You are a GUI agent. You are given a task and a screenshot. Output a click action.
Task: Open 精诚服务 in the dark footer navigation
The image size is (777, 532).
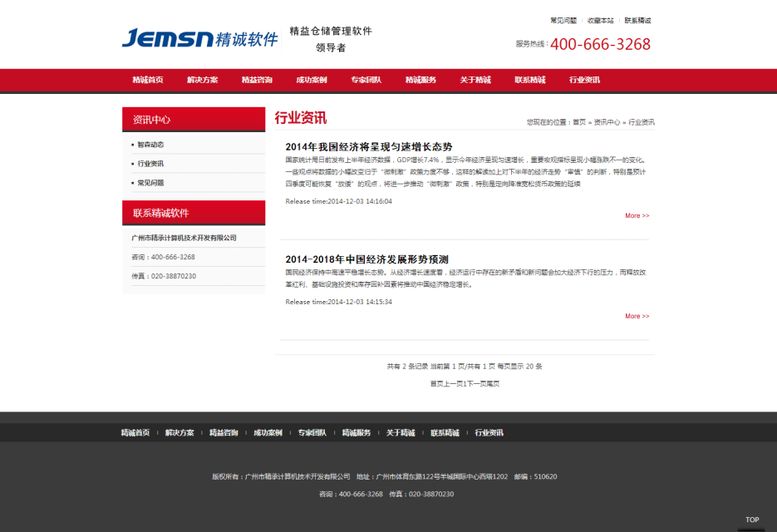357,433
